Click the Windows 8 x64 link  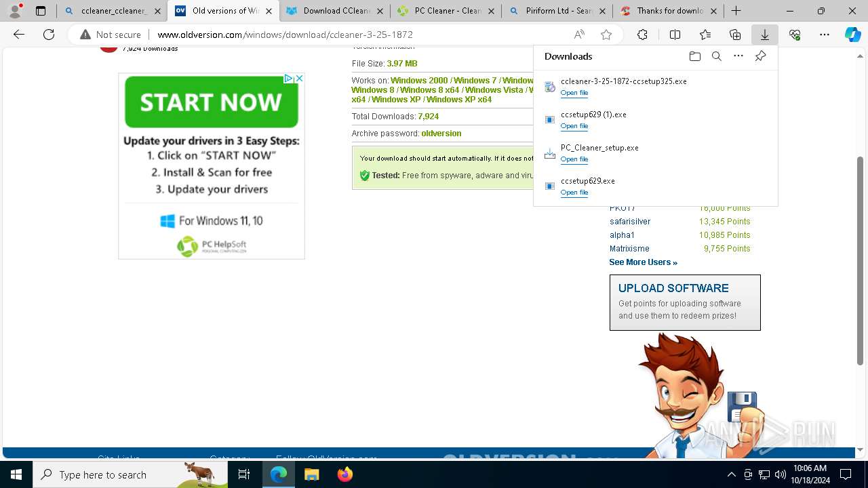click(429, 90)
